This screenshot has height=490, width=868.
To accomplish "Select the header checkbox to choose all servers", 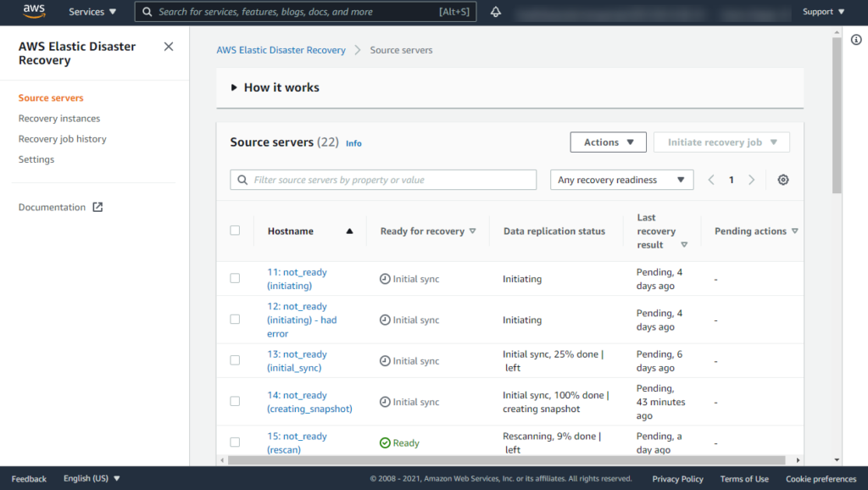I will pos(235,231).
